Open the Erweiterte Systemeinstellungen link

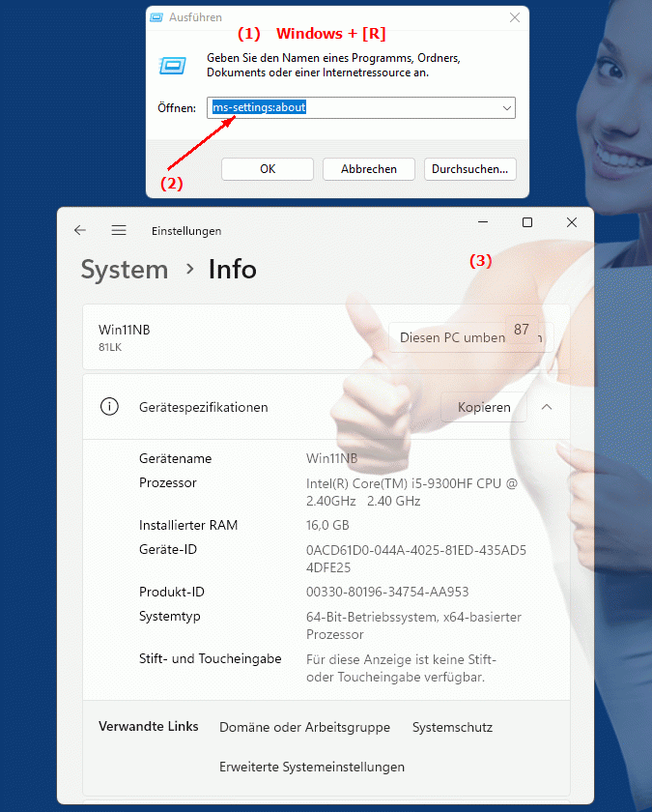[x=312, y=767]
